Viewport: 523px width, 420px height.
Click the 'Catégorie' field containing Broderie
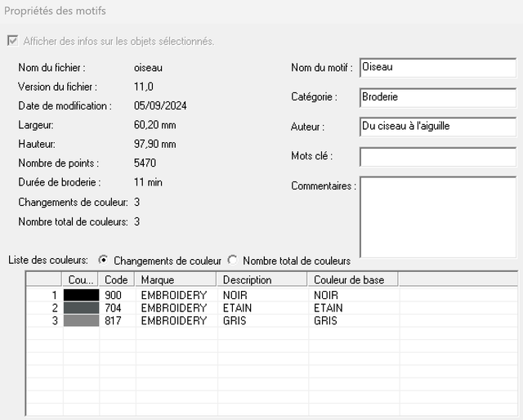point(438,97)
